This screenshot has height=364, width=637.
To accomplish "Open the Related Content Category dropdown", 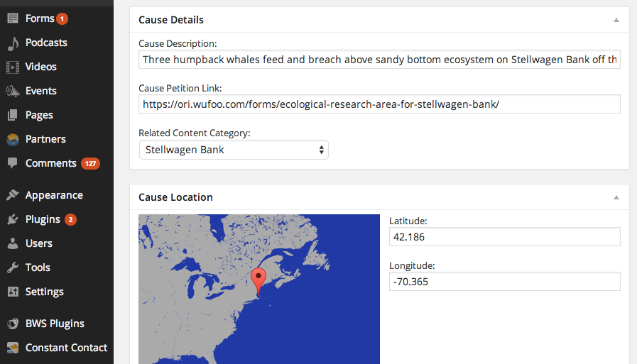I will [x=234, y=150].
